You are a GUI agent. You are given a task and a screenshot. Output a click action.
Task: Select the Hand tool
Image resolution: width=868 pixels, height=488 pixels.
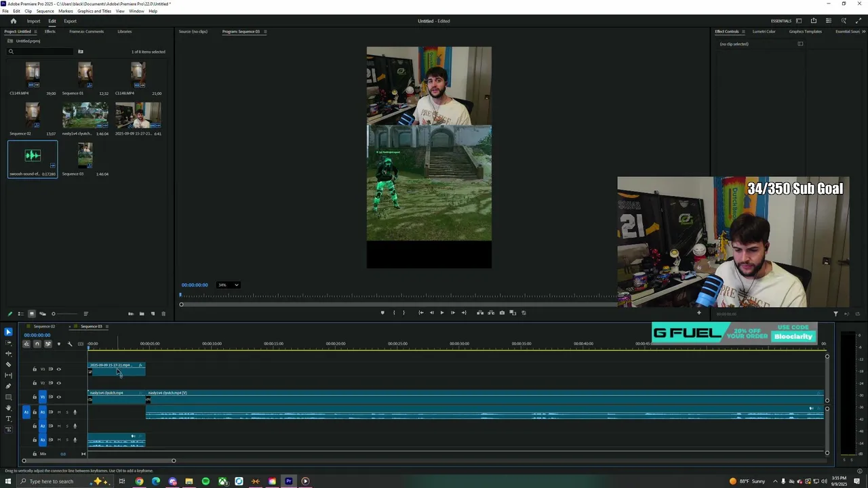[8, 408]
